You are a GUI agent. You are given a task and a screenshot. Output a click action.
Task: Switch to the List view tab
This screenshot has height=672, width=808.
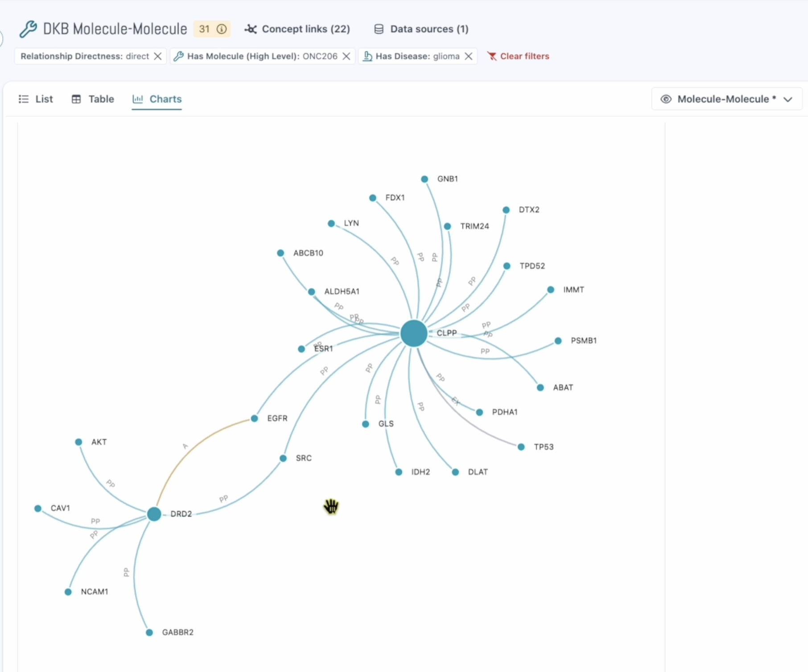(x=36, y=99)
